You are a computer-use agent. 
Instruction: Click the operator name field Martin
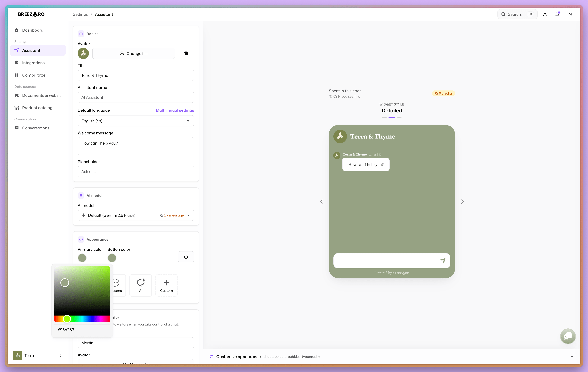tap(136, 343)
